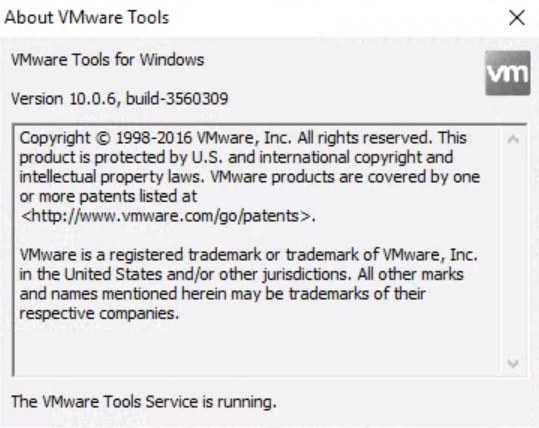539x428 pixels.
Task: Click empty area below trademark paragraph
Action: coord(258,349)
